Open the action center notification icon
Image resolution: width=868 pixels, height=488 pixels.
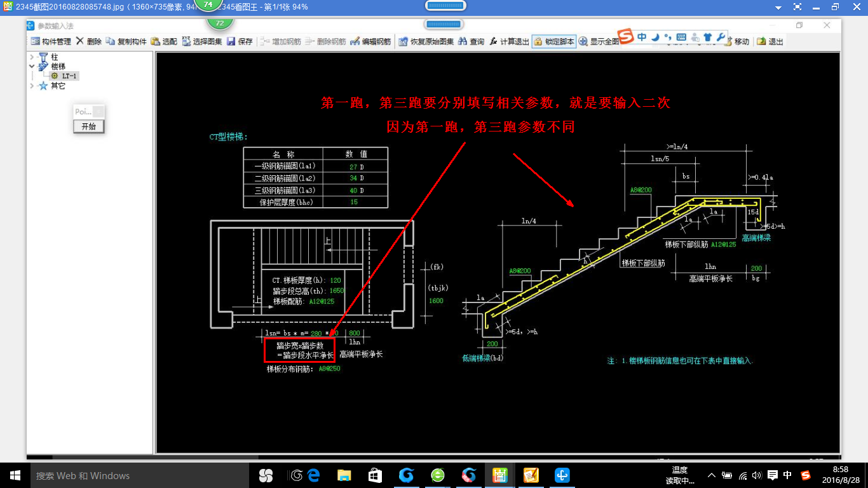pyautogui.click(x=772, y=475)
